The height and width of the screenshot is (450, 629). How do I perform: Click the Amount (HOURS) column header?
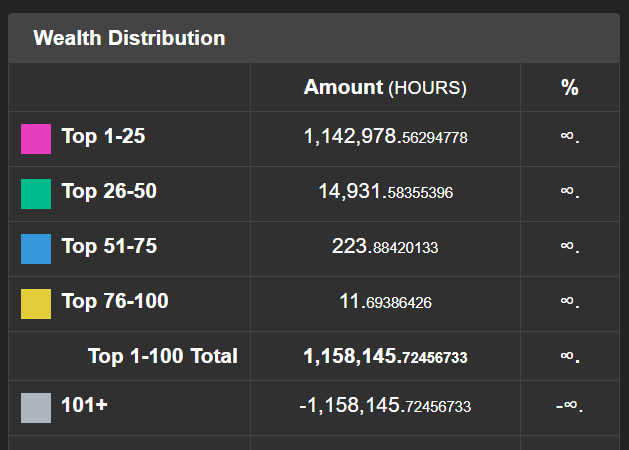point(385,87)
